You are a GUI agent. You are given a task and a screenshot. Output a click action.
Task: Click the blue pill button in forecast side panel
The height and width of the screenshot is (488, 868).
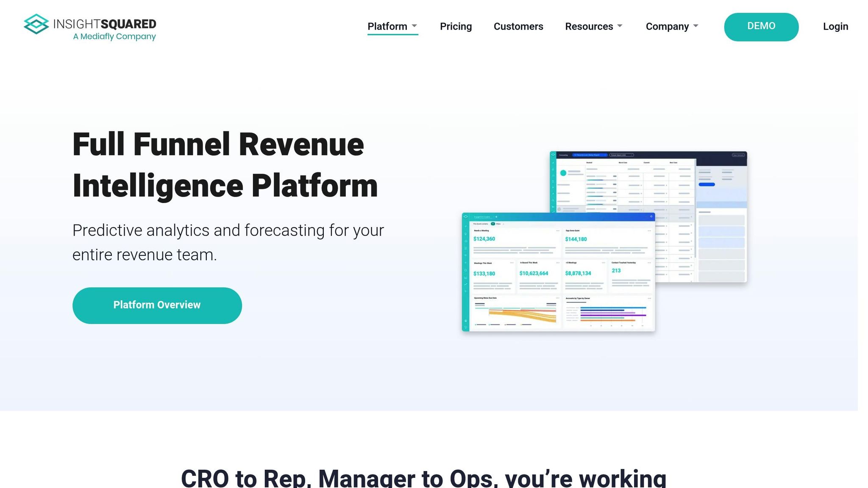pos(706,185)
